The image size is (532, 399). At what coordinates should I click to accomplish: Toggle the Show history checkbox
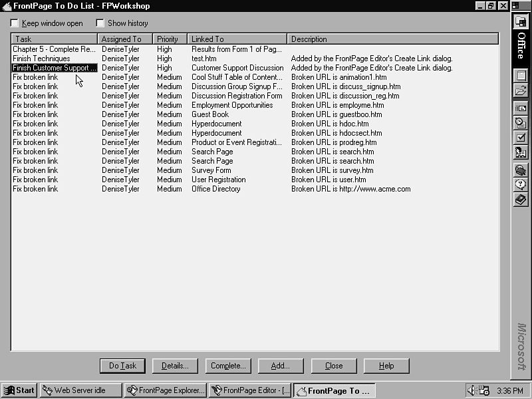[x=100, y=23]
